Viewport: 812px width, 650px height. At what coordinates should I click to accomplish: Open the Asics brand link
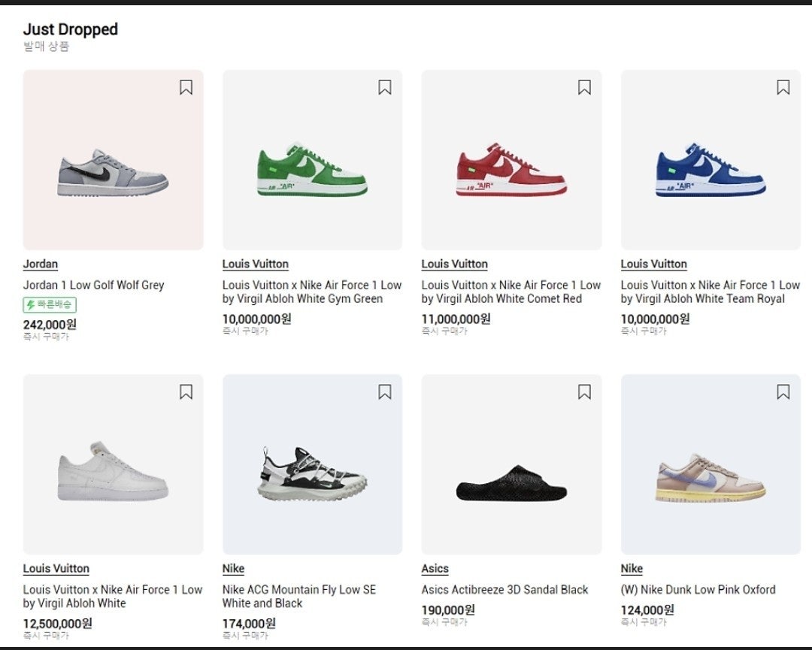[x=435, y=569]
